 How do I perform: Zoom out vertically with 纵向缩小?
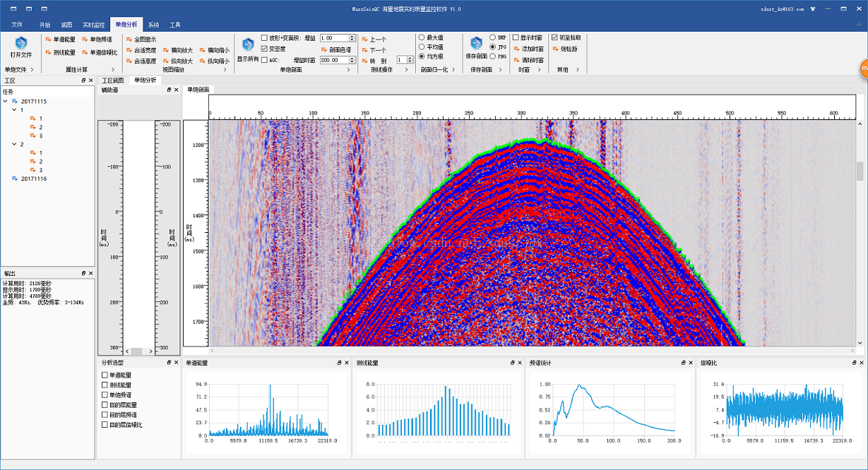tap(214, 61)
